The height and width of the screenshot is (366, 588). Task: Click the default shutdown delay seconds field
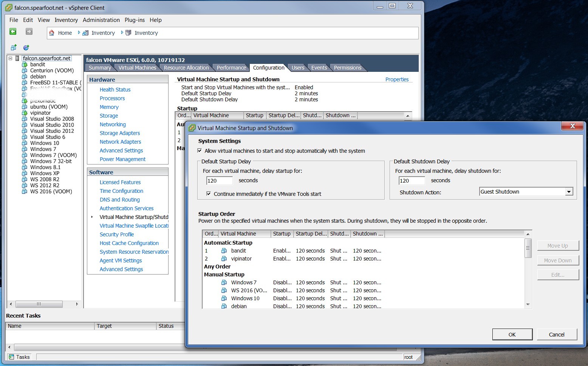click(x=412, y=181)
